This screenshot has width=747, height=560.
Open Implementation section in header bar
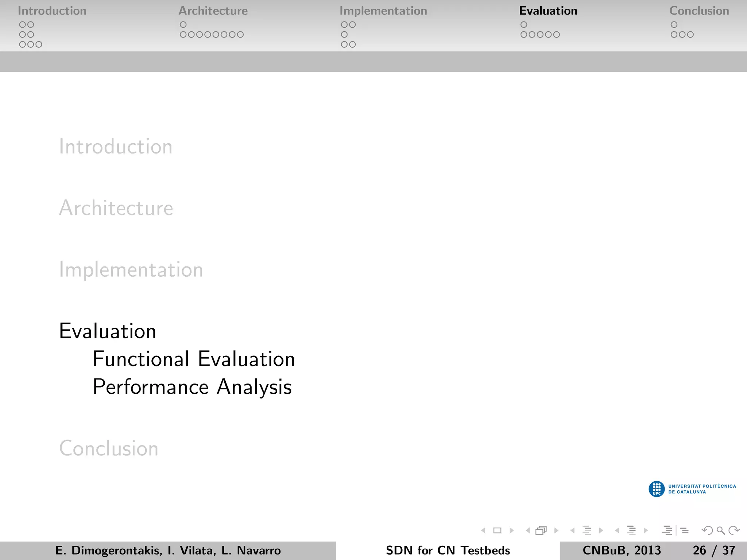tap(383, 11)
